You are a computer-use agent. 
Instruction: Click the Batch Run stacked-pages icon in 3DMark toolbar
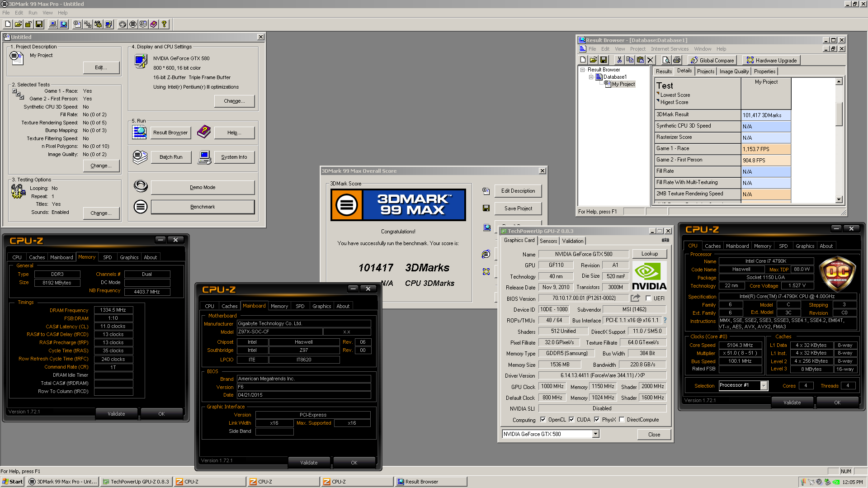pyautogui.click(x=143, y=24)
